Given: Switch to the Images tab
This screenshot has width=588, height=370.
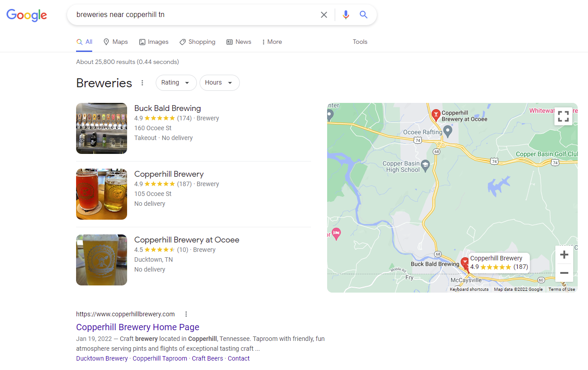Looking at the screenshot, I should point(153,42).
